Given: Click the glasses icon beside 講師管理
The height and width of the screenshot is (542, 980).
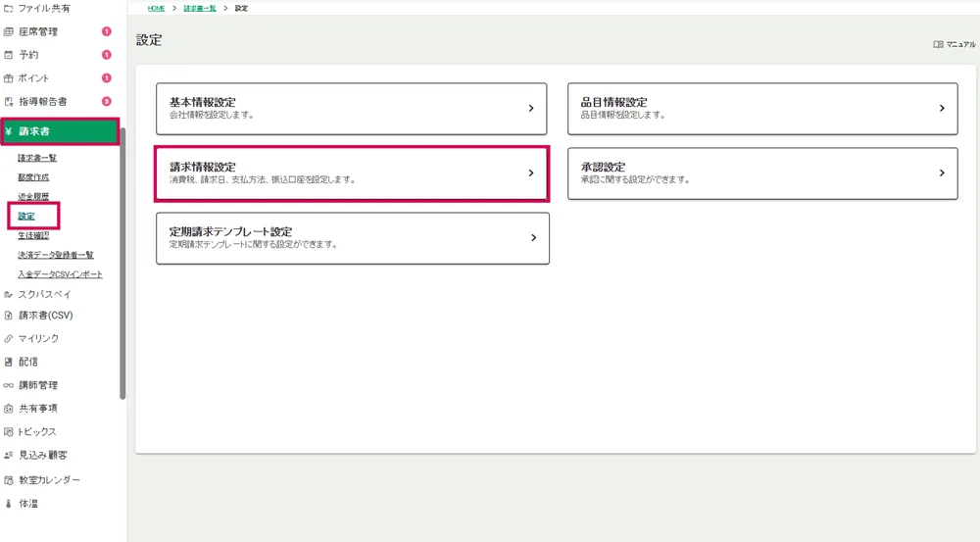Looking at the screenshot, I should pyautogui.click(x=9, y=385).
